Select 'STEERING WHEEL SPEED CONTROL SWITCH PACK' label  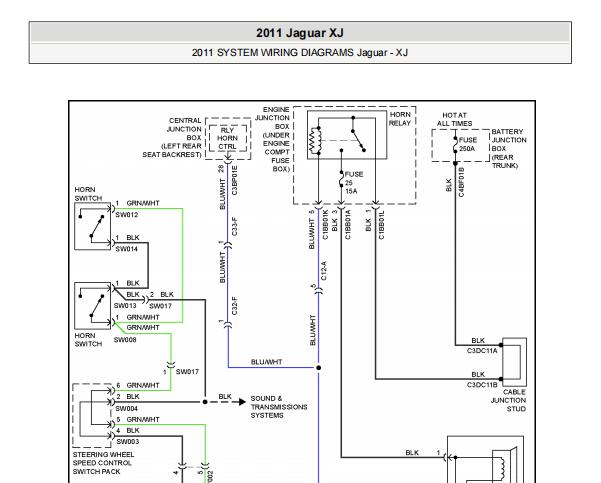point(103,463)
